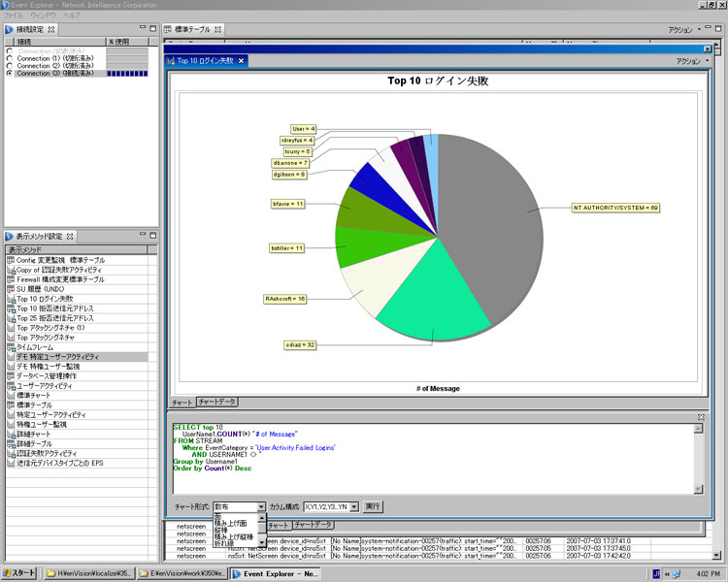728x582 pixels.
Task: Click the table icon beside Config 変更監視 標準テーブル
Action: (x=11, y=260)
